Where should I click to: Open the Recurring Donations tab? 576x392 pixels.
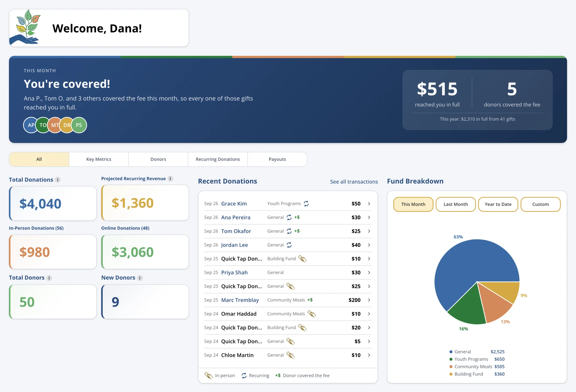[x=218, y=159]
